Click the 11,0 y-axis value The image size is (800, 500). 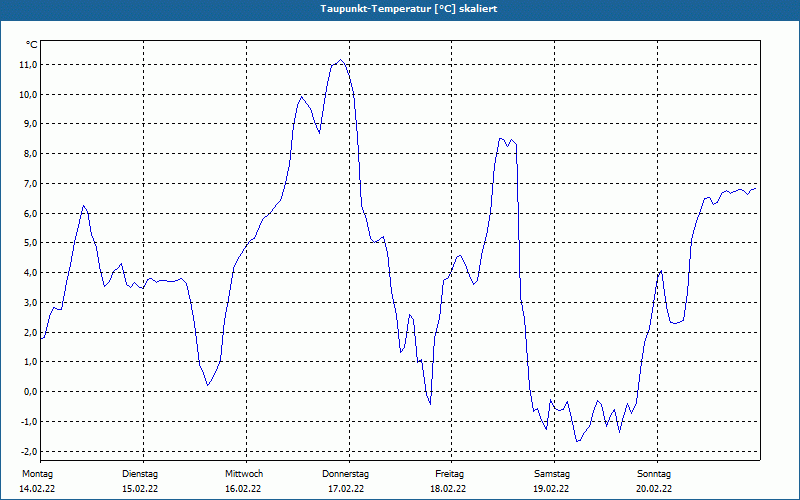click(x=28, y=65)
